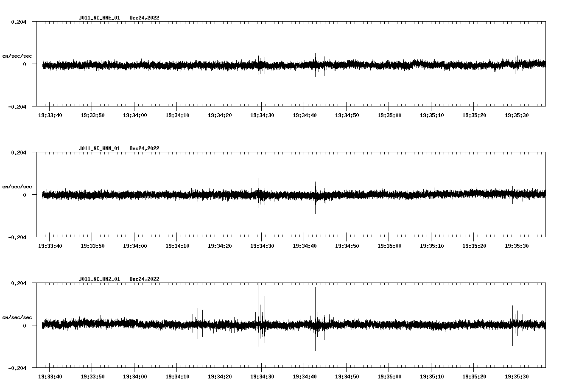Select the J011_NC_HNE_01 channel label

[99, 18]
